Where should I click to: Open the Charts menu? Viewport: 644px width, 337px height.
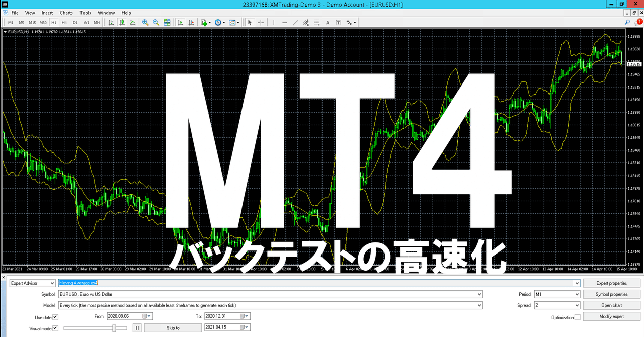point(66,13)
